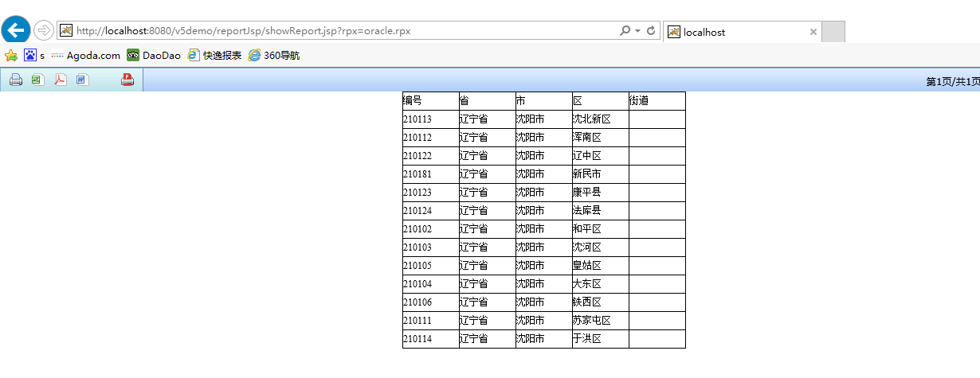Select cell 210122
Image resolution: width=980 pixels, height=378 pixels.
click(431, 156)
